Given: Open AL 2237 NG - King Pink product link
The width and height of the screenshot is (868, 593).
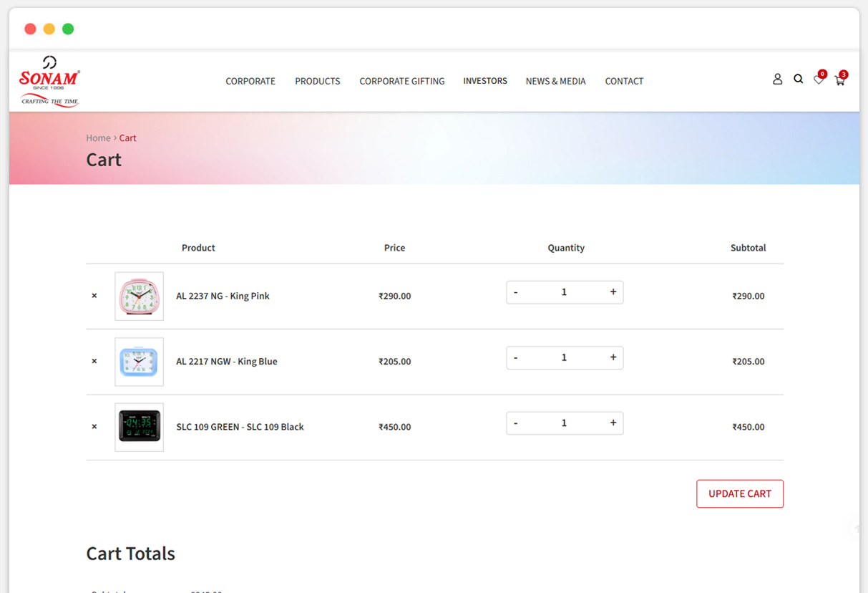Looking at the screenshot, I should [223, 296].
